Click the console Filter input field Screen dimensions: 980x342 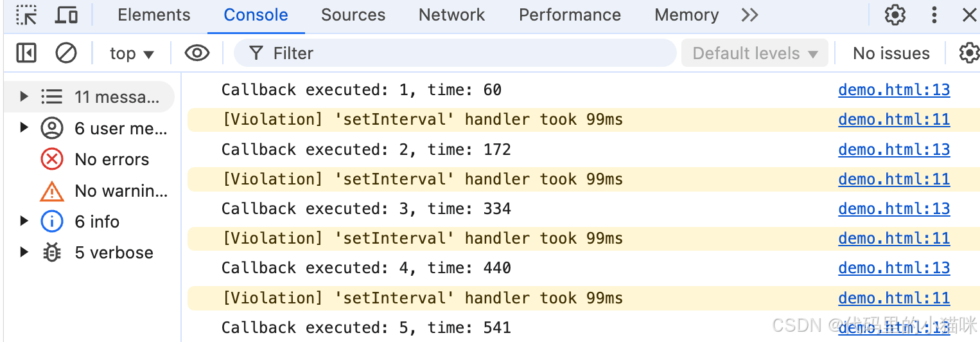click(462, 53)
